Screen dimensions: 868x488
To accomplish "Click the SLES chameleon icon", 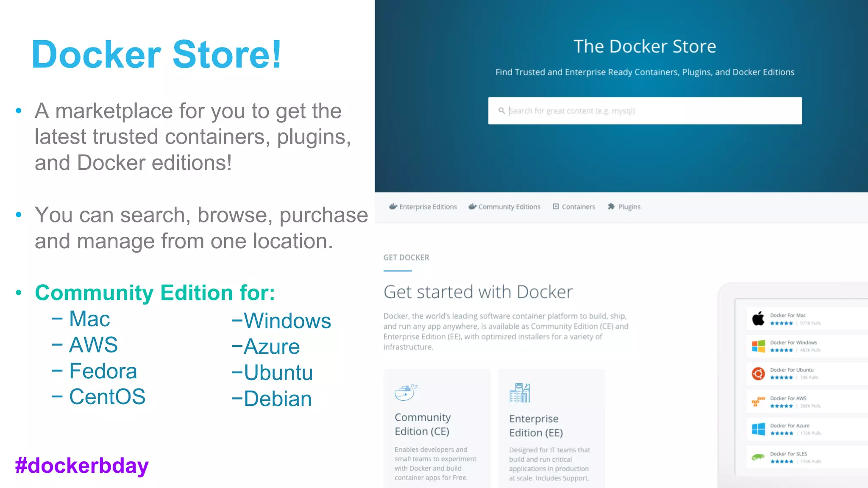I will pos(758,457).
